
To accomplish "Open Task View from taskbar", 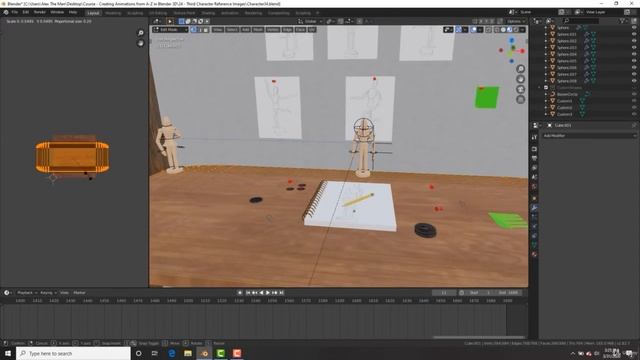I will (154, 353).
